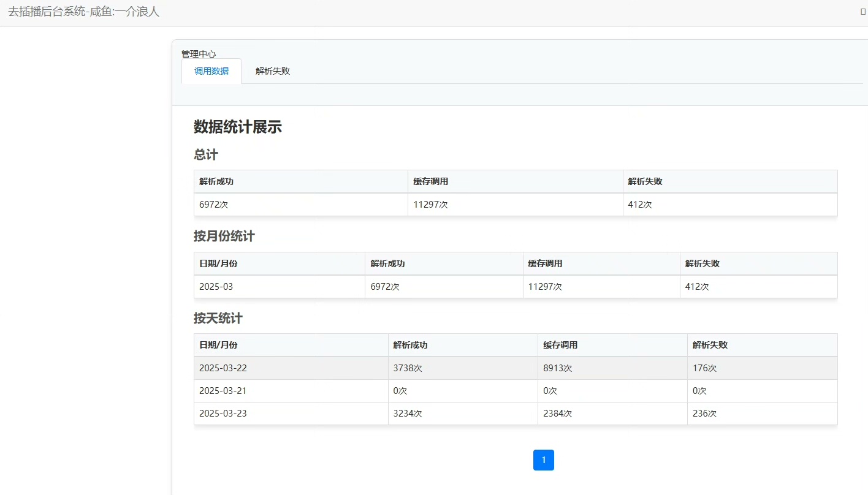The height and width of the screenshot is (495, 868).
Task: Select the 调用数据 tab
Action: pos(211,71)
